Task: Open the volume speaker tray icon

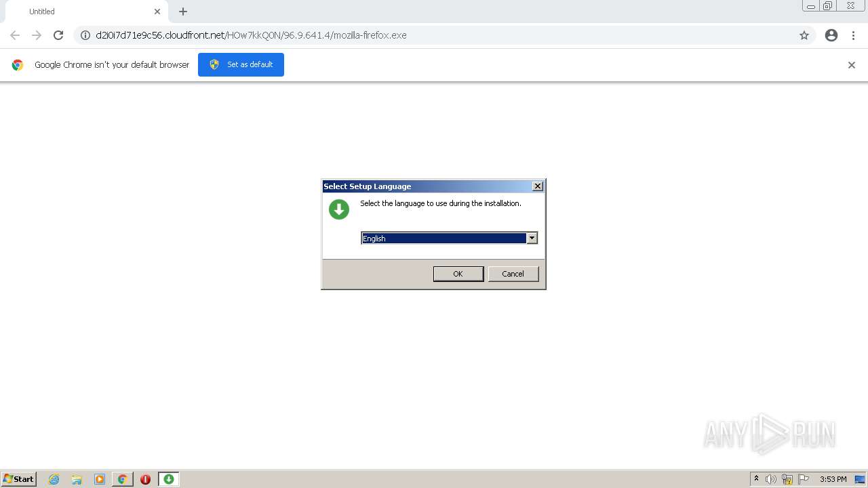Action: 771,479
